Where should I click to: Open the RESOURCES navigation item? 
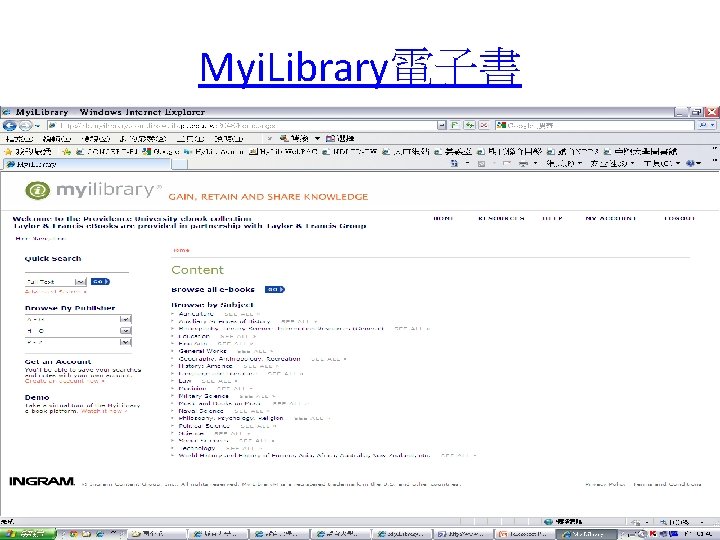pos(501,219)
